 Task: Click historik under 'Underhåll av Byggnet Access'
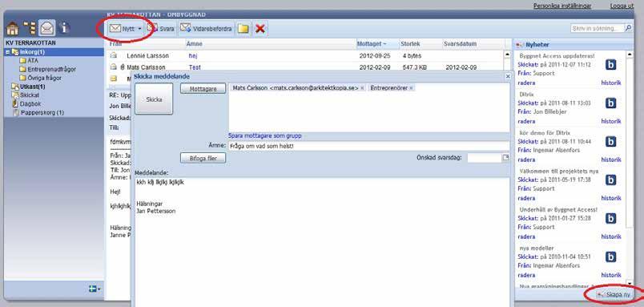click(611, 236)
